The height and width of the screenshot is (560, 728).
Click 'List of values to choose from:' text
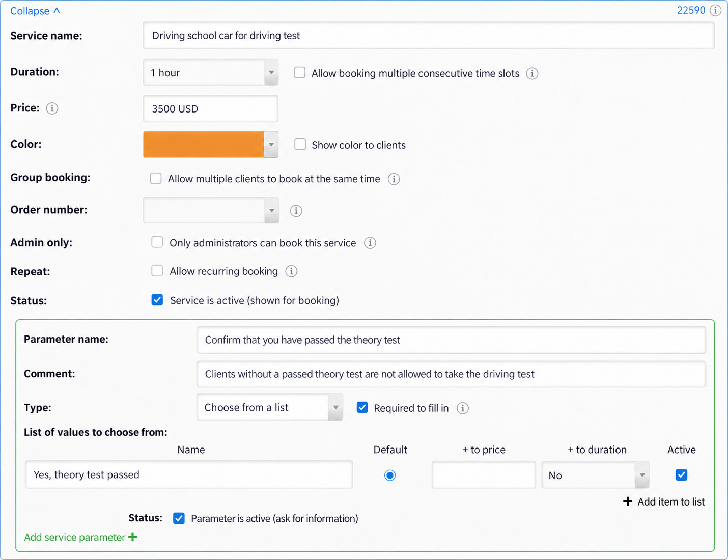96,432
